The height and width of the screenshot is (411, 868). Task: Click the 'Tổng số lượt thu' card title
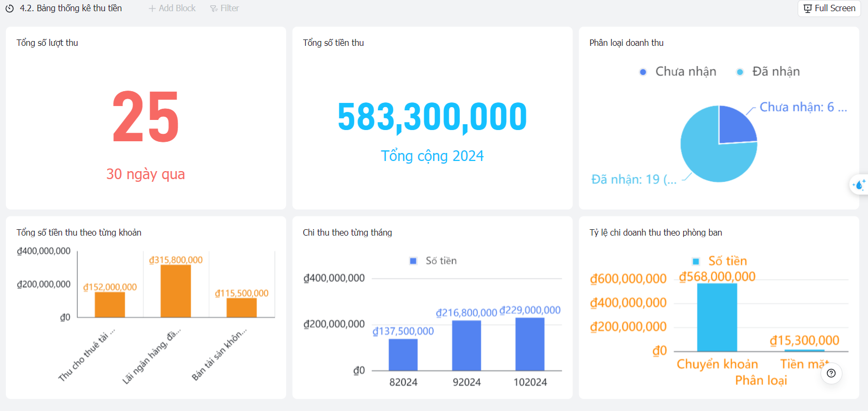click(x=47, y=43)
